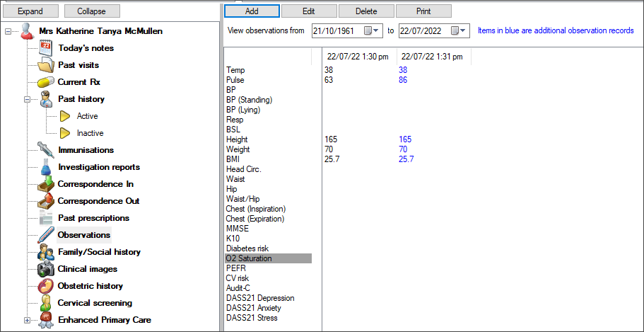Select the BP (Standing) row label

click(250, 100)
